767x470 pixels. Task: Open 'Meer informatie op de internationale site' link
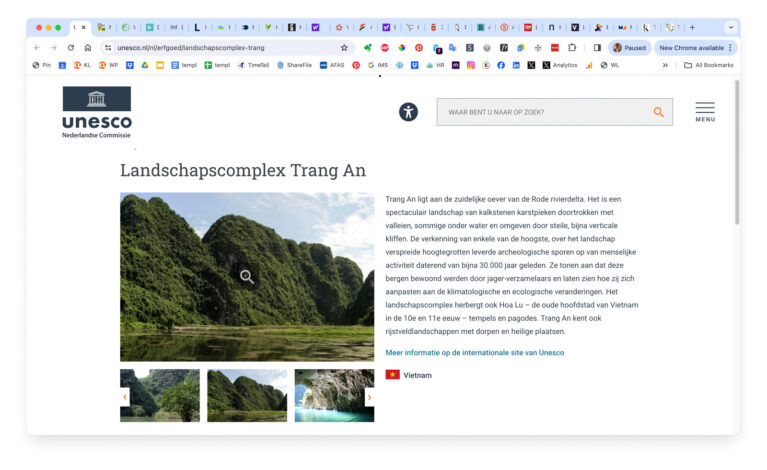click(x=474, y=353)
